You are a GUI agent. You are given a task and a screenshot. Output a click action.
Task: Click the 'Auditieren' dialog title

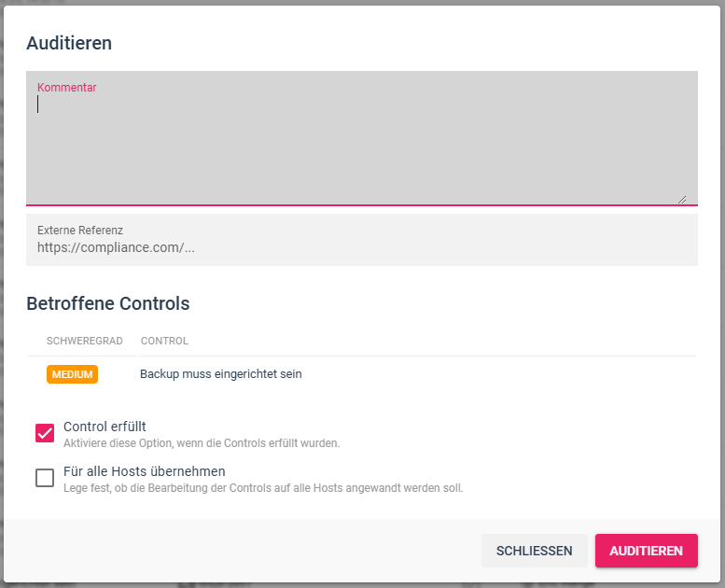(x=69, y=43)
